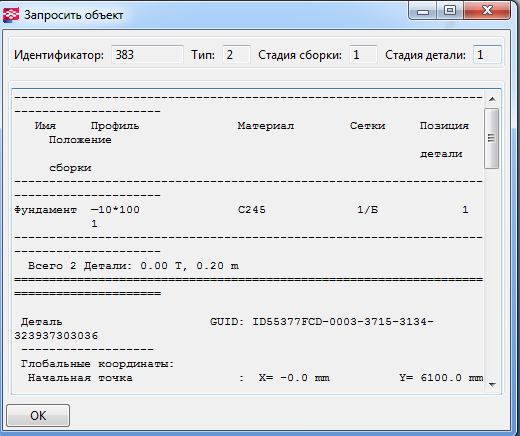This screenshot has width=520, height=436.
Task: Click the Начальная точка label
Action: tap(80, 378)
